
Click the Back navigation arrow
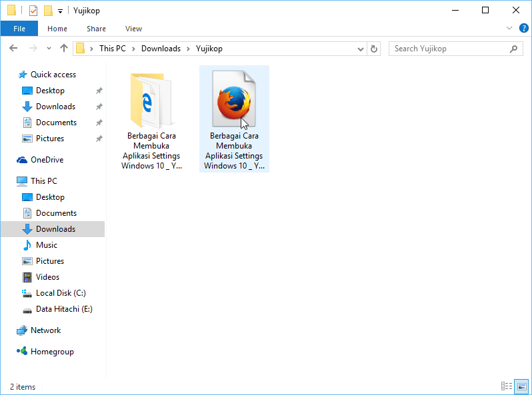(13, 49)
